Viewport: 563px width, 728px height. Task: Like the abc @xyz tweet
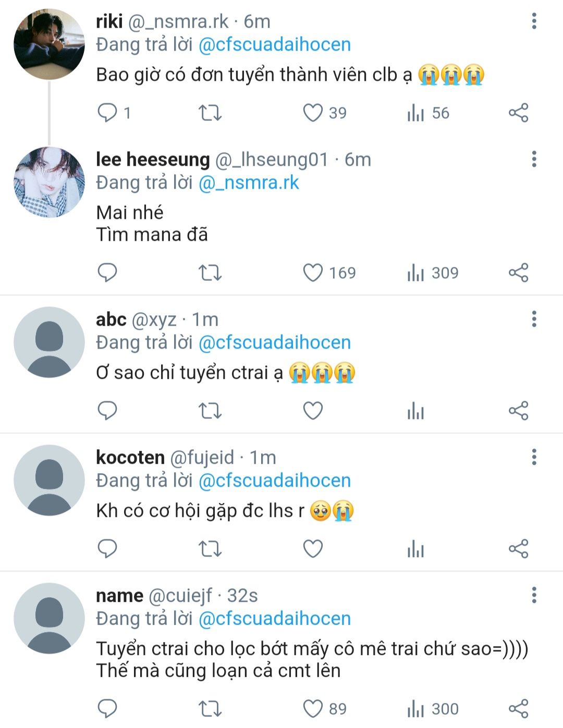pos(313,411)
